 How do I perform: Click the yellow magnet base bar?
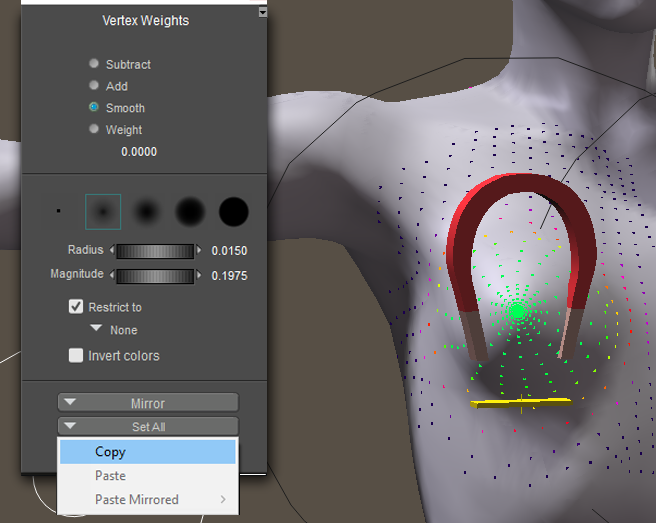coord(520,403)
